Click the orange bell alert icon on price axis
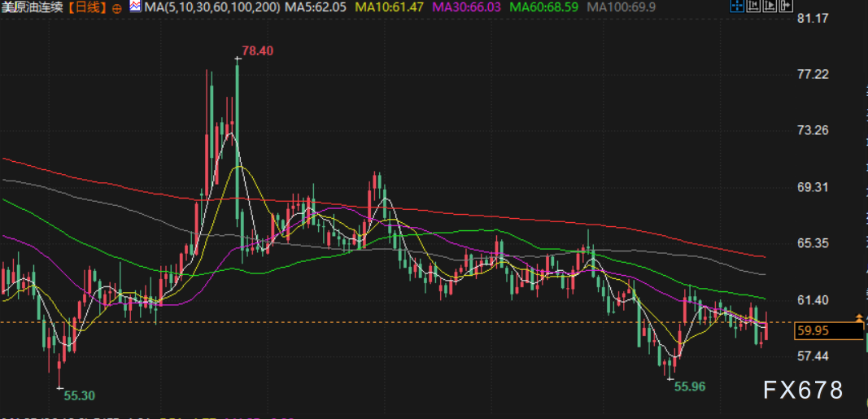This screenshot has width=868, height=419. (859, 317)
